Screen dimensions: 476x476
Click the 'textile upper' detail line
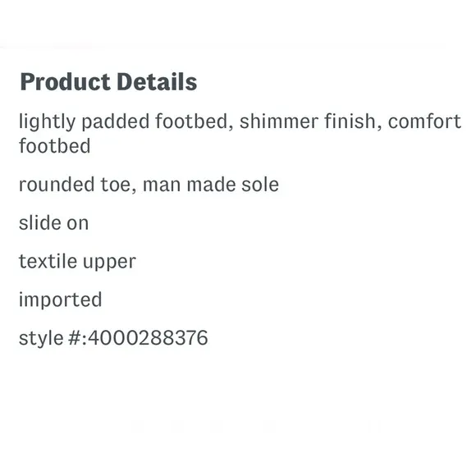pos(77,262)
